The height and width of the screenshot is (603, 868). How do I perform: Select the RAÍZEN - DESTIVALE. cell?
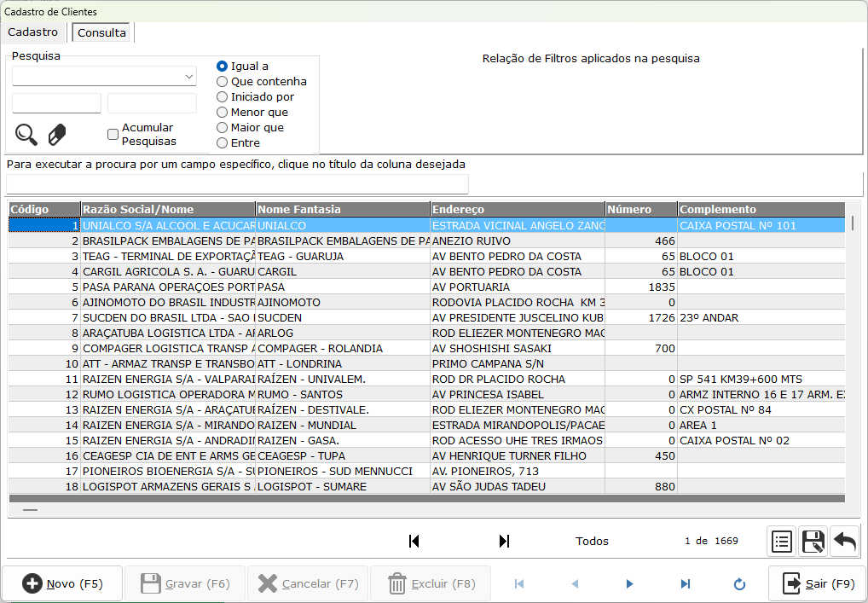(344, 409)
